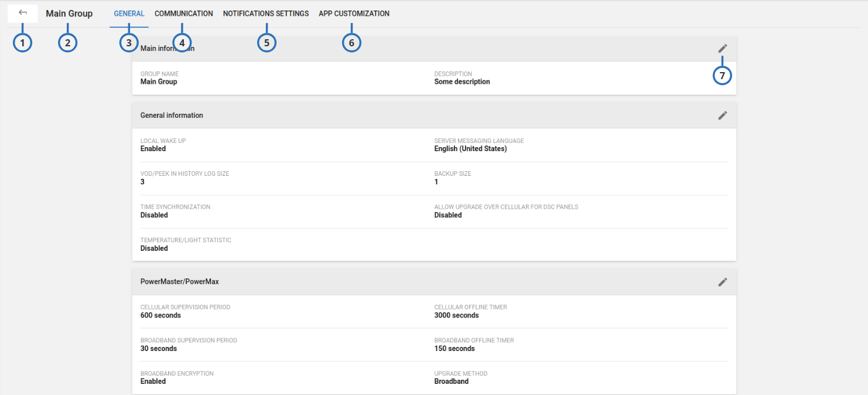This screenshot has width=868, height=395.
Task: Click the Broadband Encryption Enabled value
Action: pos(153,382)
